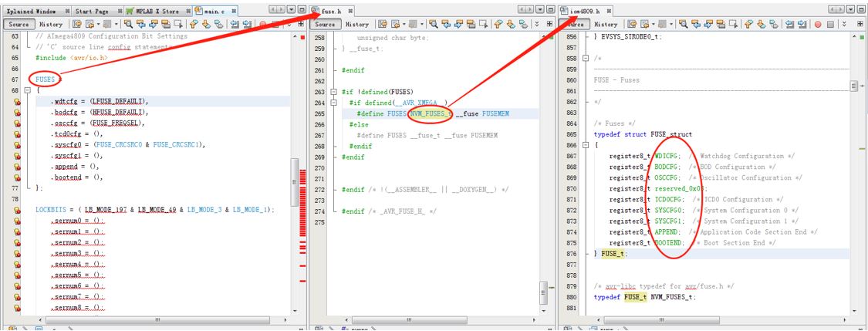Collapse FUSE_struct fold at line 866
This screenshot has width=868, height=331.
[x=586, y=145]
